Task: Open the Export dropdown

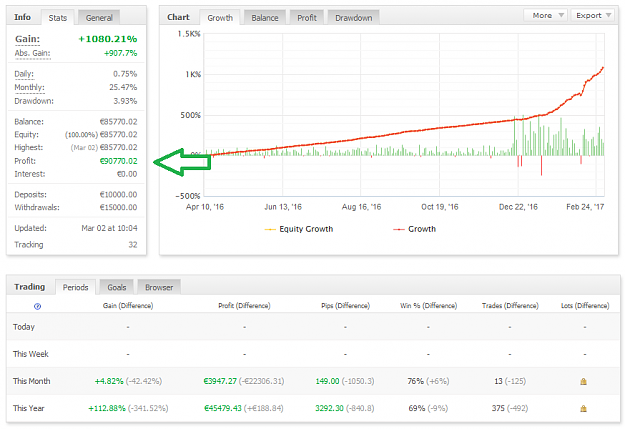Action: pos(593,15)
